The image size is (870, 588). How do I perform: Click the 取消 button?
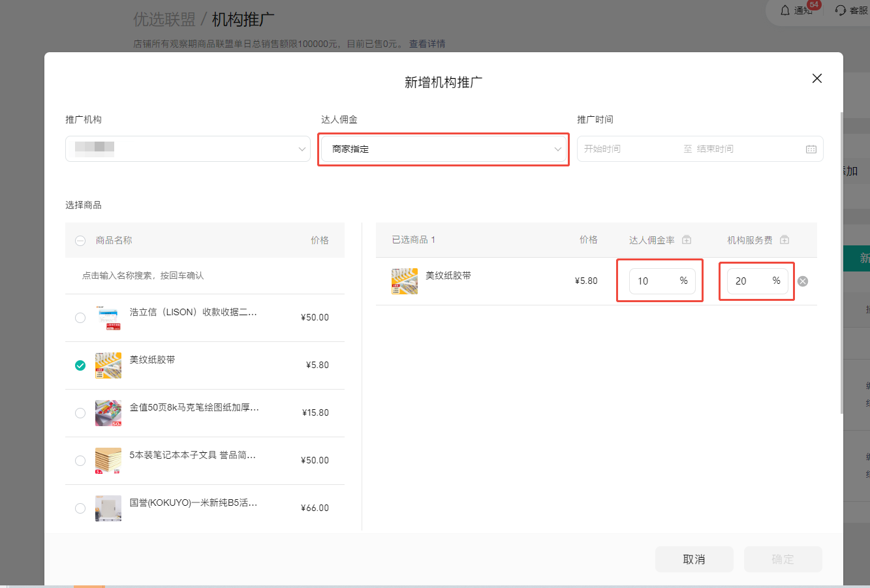694,559
